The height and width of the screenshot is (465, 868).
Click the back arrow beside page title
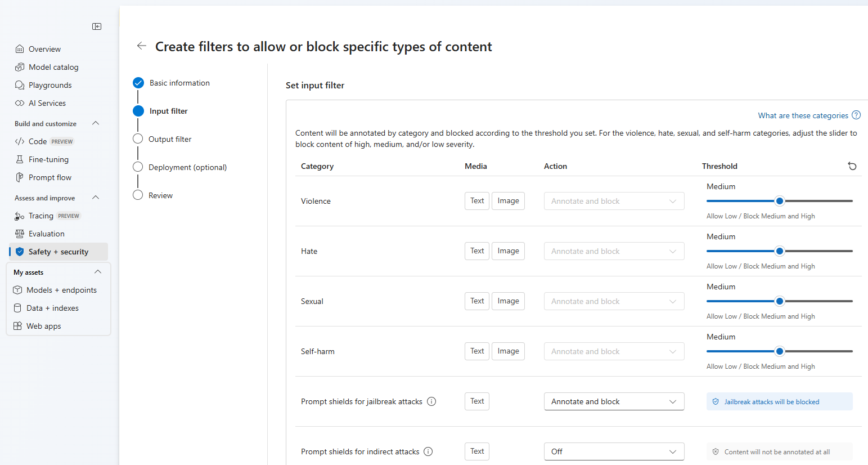tap(142, 46)
